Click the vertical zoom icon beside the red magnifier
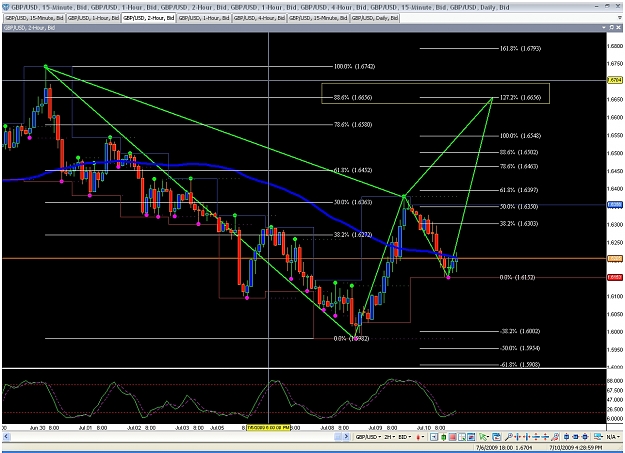This screenshot has height=453, width=625. click(x=545, y=437)
